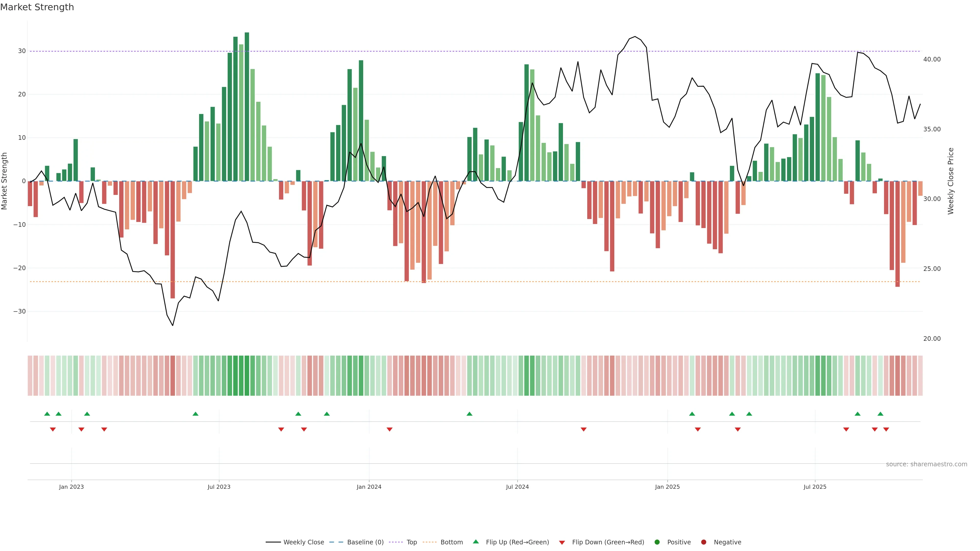
Task: Click the Negative red circle legend icon
Action: 703,542
